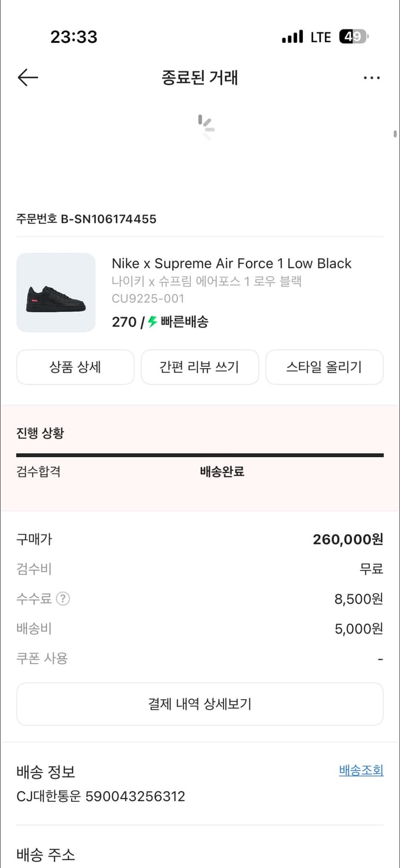Screen dimensions: 400x868
Task: Tap order number B-SN106174455
Action: (x=86, y=219)
